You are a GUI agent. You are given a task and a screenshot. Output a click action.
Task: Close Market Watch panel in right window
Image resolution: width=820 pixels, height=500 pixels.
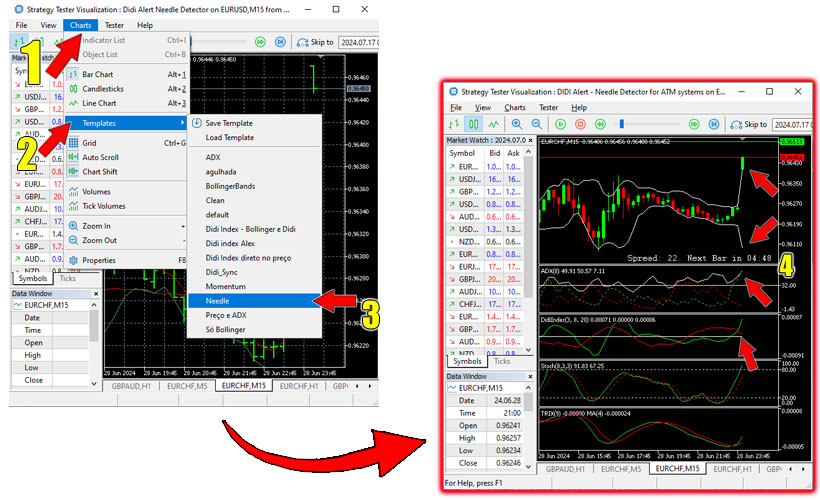530,140
